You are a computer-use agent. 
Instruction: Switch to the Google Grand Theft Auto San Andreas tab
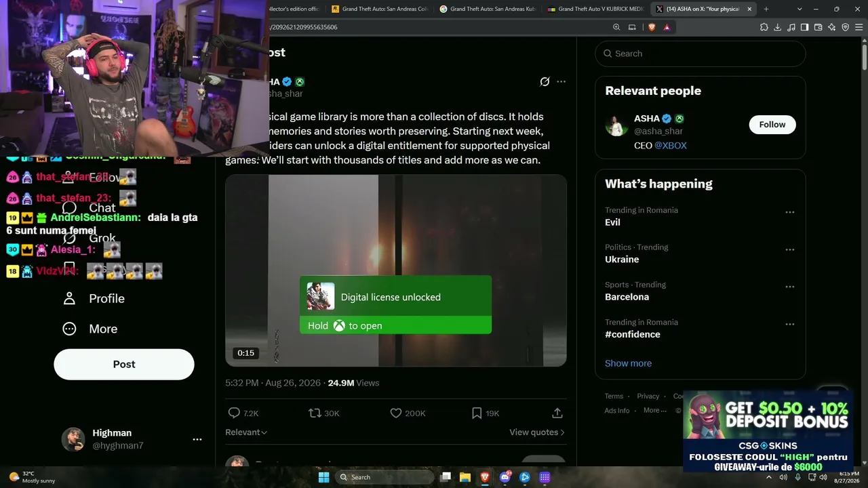tap(488, 9)
